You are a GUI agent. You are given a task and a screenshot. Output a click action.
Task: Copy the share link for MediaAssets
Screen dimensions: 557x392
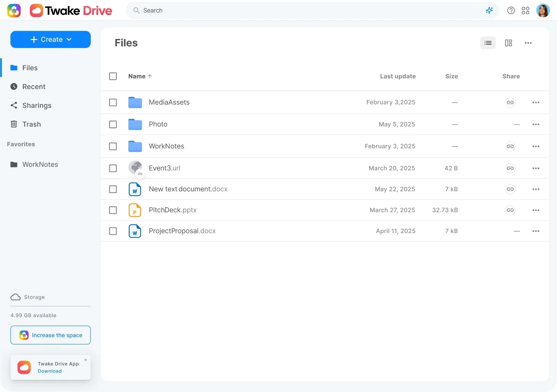point(510,102)
